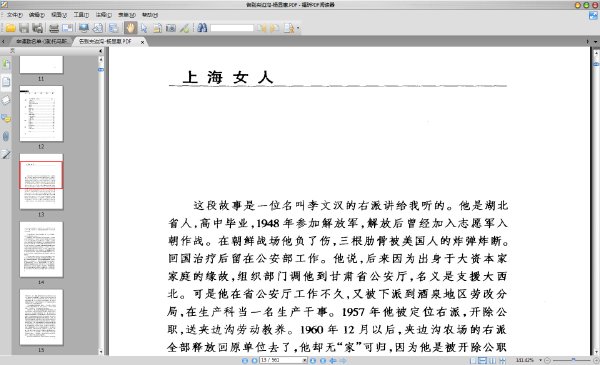Click the rotate page icon
The height and width of the screenshot is (365, 600).
click(98, 28)
